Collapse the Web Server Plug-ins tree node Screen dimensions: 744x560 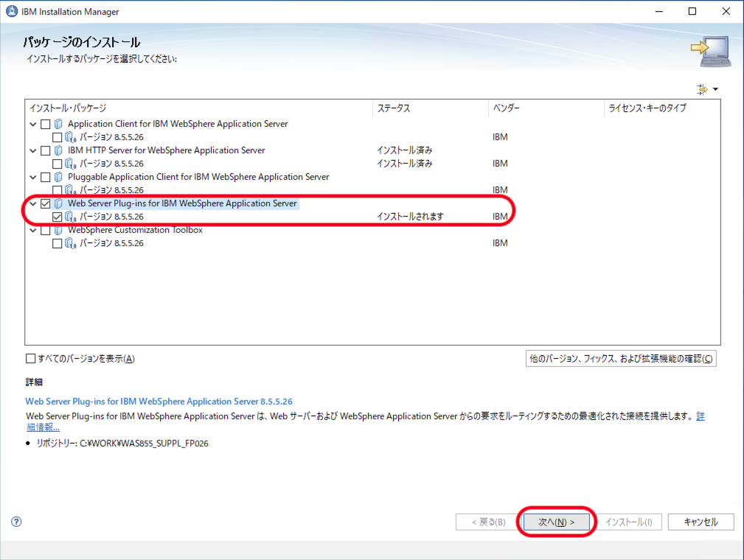click(32, 204)
